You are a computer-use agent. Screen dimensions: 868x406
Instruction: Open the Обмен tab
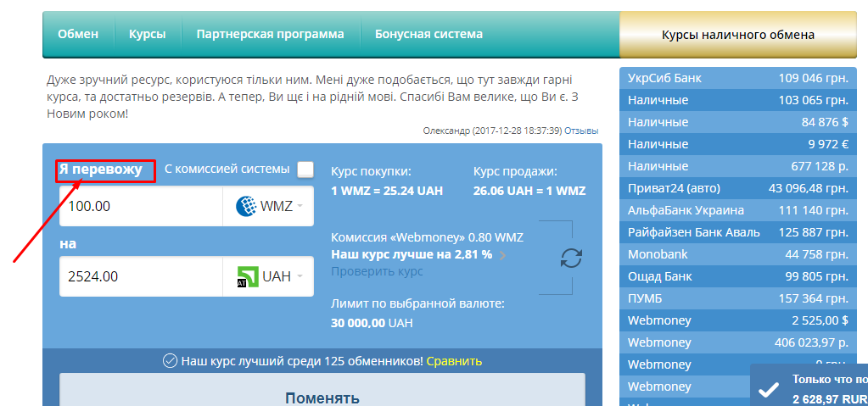[x=78, y=34]
